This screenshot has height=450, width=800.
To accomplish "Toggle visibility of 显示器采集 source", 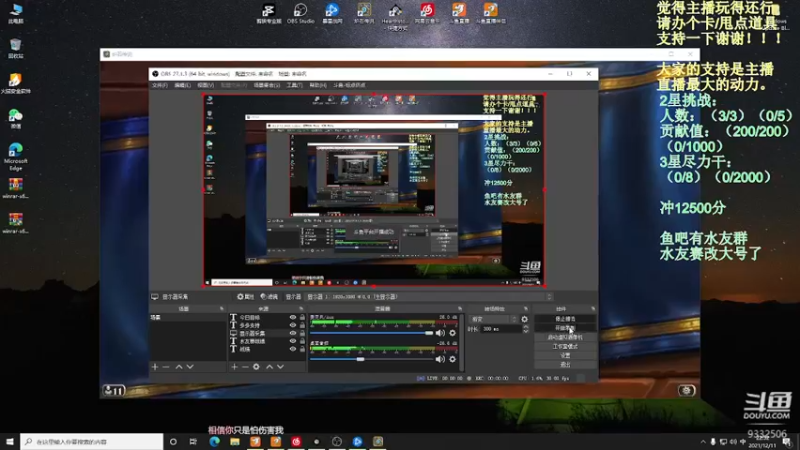I will (293, 333).
